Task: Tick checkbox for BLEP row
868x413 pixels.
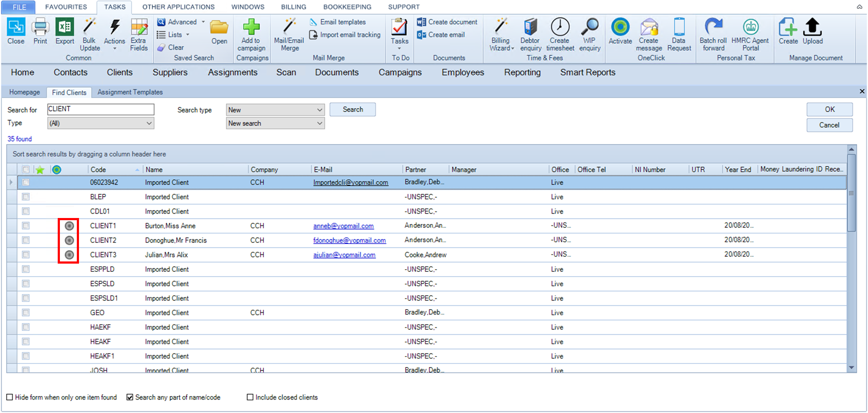Action: pyautogui.click(x=26, y=197)
